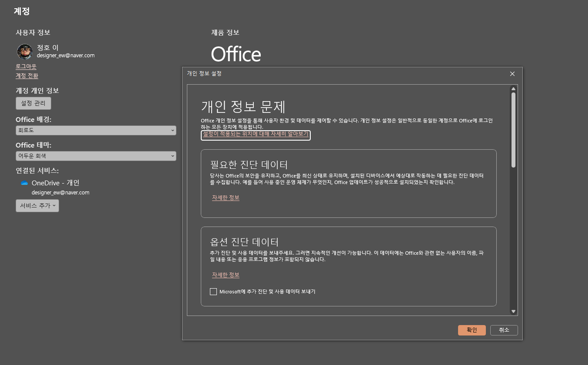Click the vertical scrollbar thumb in privacy dialog
Viewport: 588px width, 365px height.
point(513,130)
